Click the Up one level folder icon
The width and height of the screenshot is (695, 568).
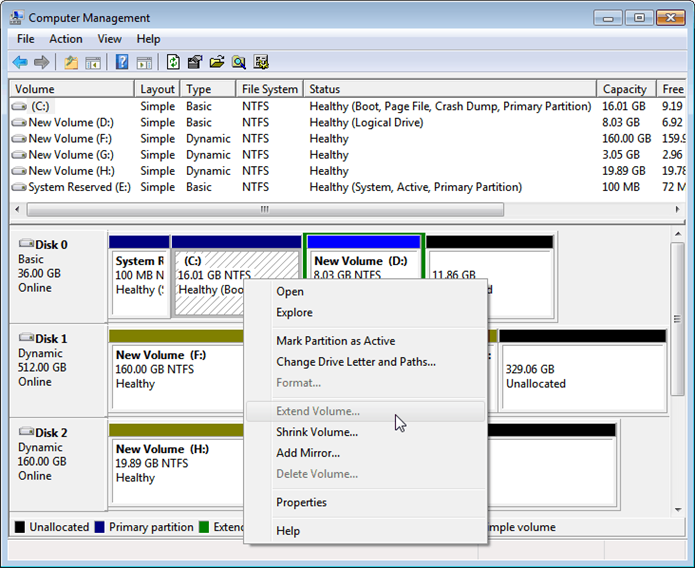tap(71, 62)
